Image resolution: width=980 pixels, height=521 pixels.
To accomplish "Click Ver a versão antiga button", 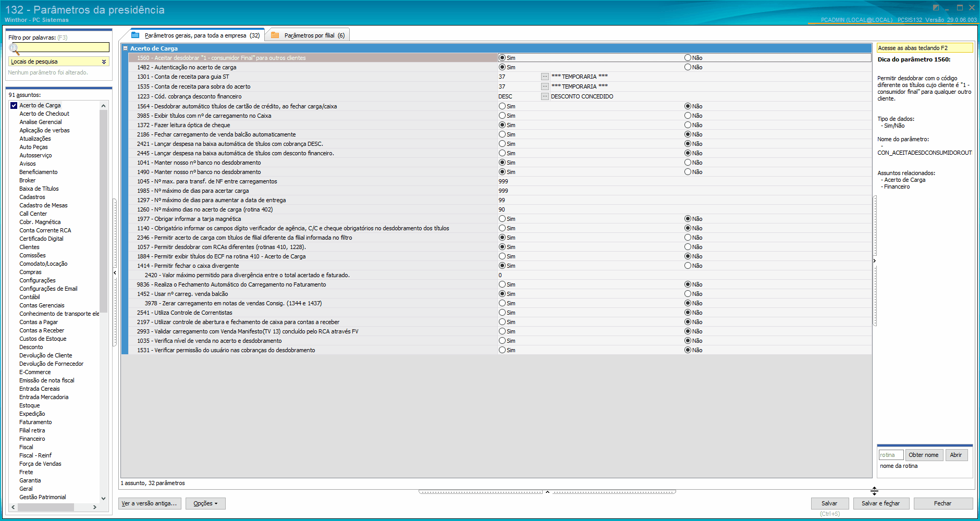I will 150,503.
